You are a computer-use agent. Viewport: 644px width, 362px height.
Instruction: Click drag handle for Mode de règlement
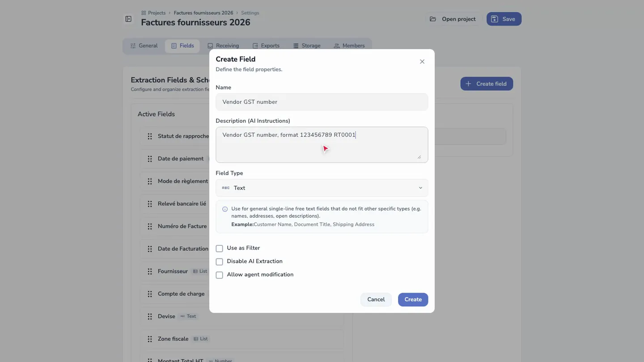[150, 181]
